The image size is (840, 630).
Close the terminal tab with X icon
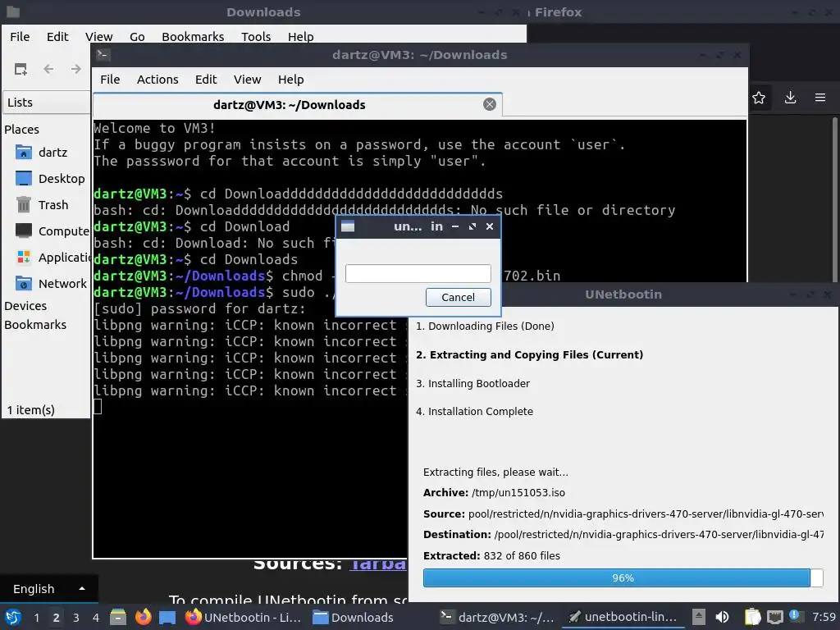click(489, 104)
